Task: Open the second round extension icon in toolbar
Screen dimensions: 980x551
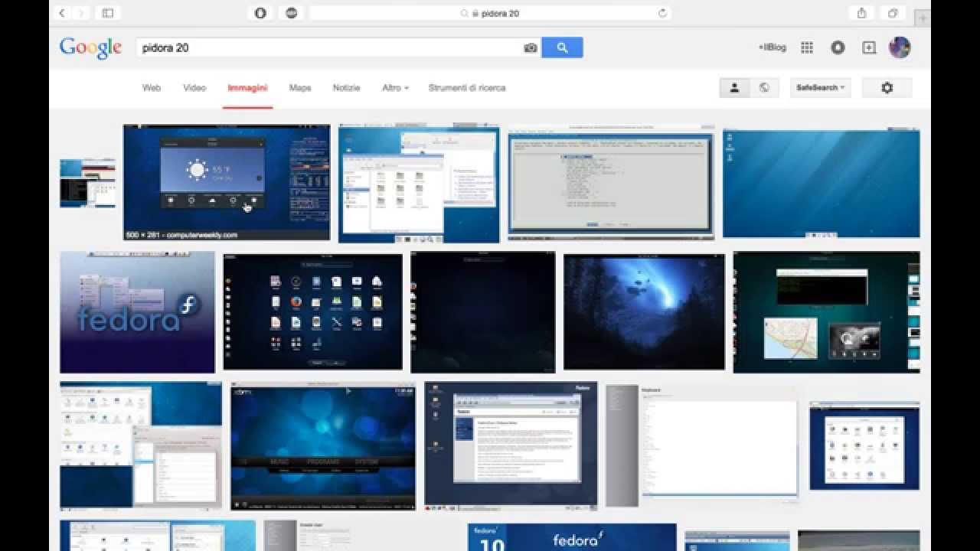Action: pos(291,13)
